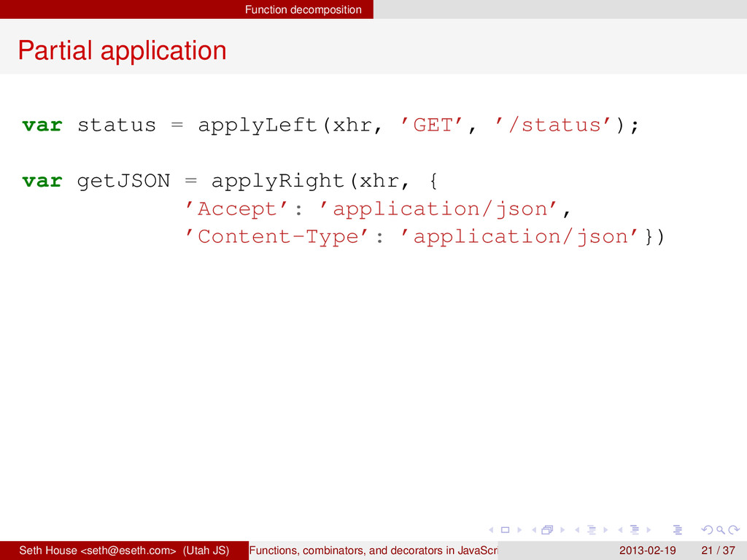Click the go-forward curved arrow icon
Viewport: 747px width, 560px height.
(x=734, y=529)
